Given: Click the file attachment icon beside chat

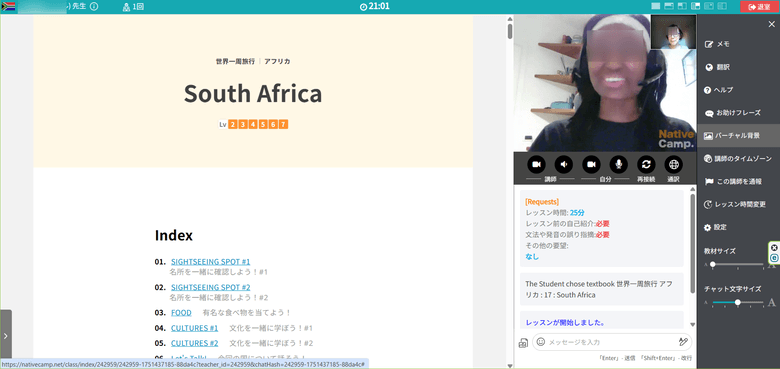Looking at the screenshot, I should (523, 343).
